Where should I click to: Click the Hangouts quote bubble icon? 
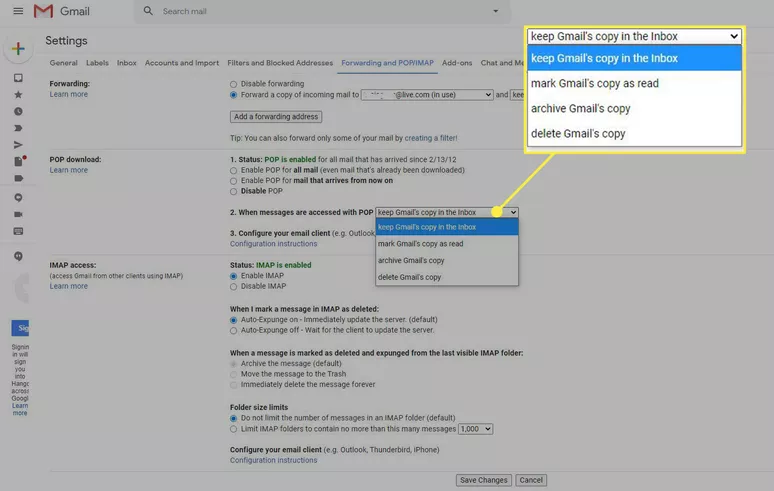pos(18,257)
